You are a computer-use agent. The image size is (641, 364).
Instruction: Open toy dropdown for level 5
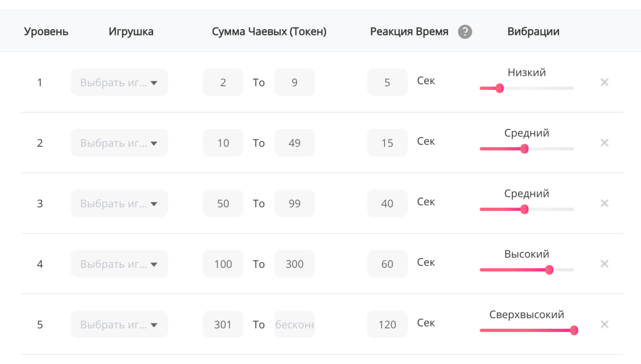click(119, 325)
